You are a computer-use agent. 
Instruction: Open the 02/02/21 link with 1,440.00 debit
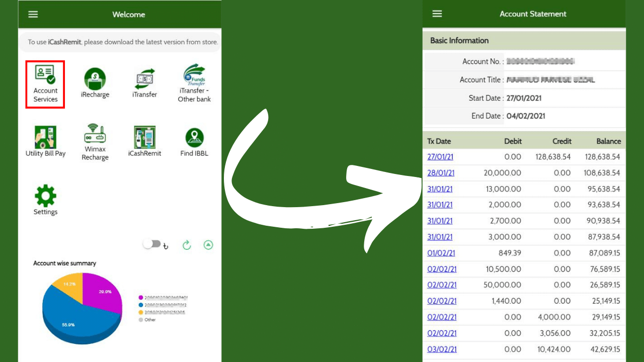coord(442,301)
